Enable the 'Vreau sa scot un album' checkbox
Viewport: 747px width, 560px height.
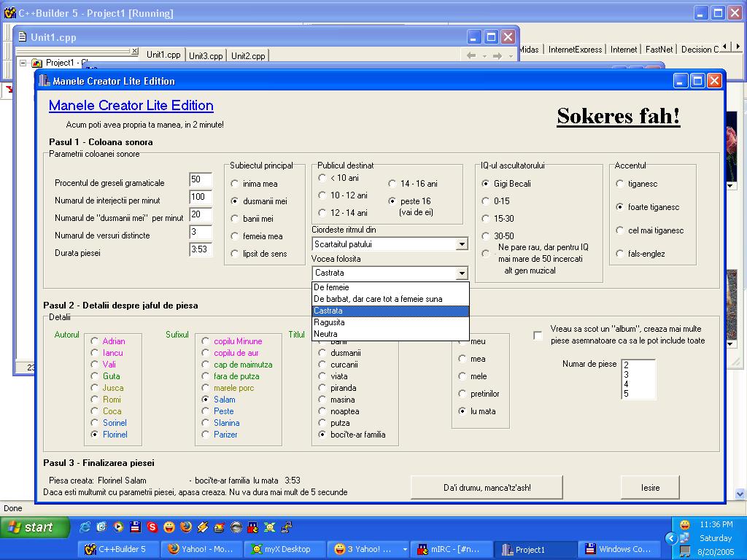[538, 335]
